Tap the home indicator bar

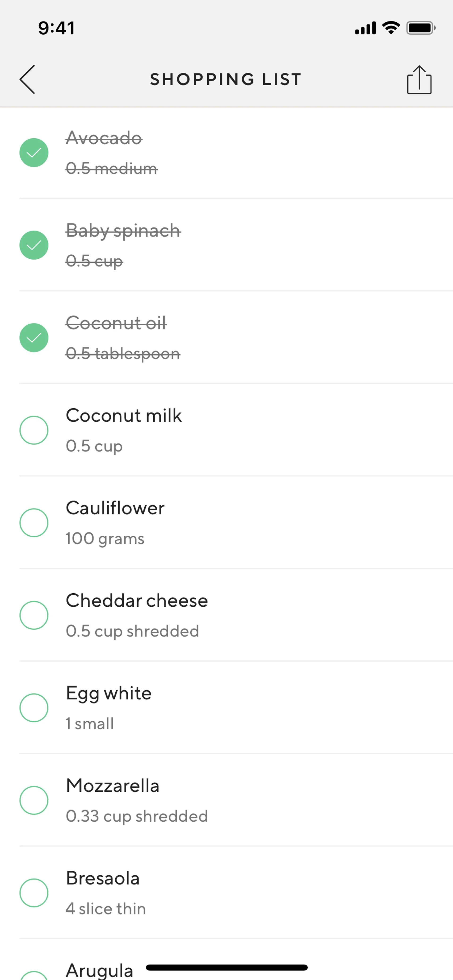click(226, 968)
